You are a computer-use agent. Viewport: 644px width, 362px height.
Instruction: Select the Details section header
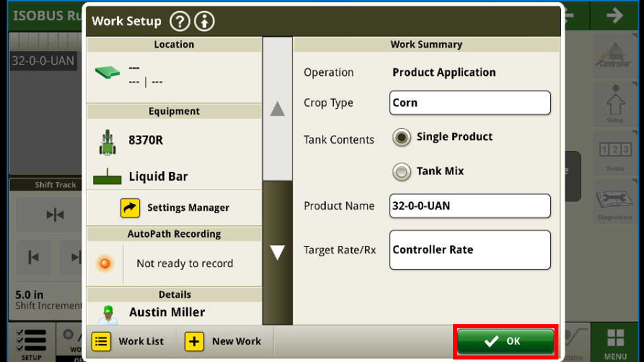click(174, 295)
